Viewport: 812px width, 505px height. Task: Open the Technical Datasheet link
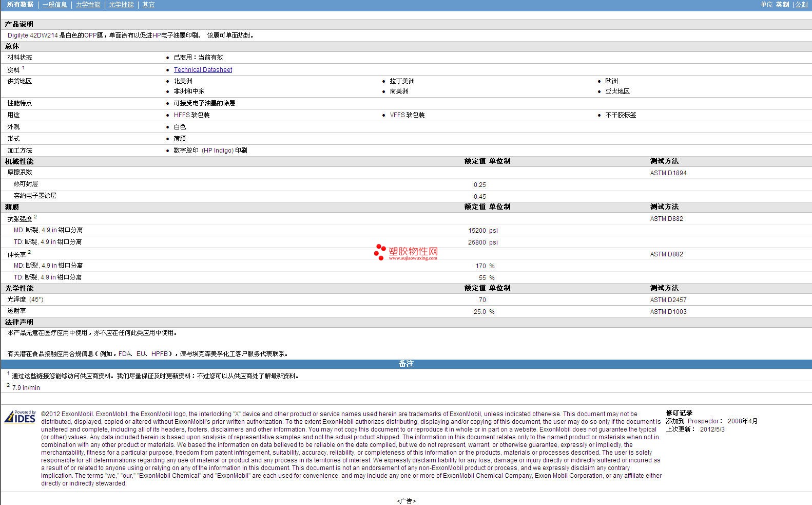click(203, 70)
